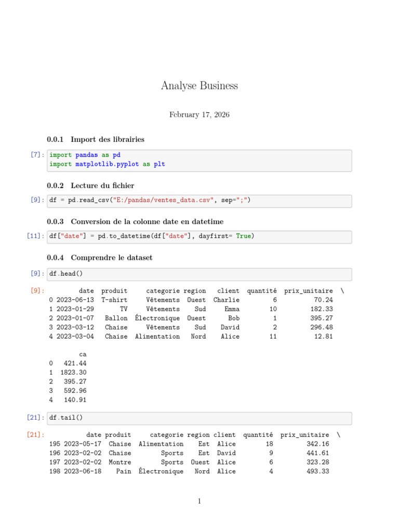The width and height of the screenshot is (399, 532).
Task: Click price value '182.33'
Action: [x=322, y=309]
